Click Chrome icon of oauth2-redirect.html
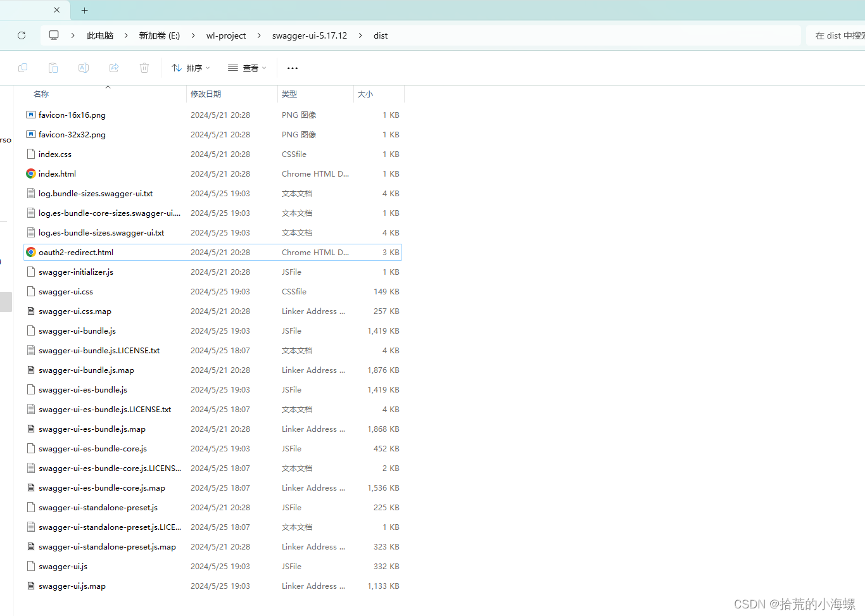Screen dimensions: 865x616 (x=30, y=252)
